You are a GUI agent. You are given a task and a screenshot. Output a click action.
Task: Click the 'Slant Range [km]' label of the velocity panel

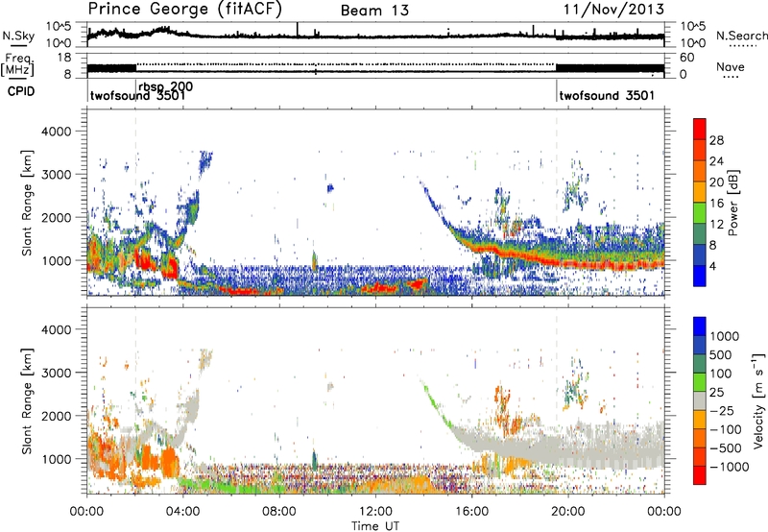(28, 401)
